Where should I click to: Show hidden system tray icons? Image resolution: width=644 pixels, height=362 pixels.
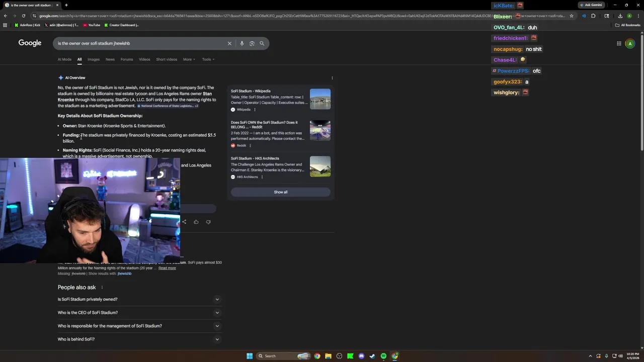pyautogui.click(x=591, y=356)
